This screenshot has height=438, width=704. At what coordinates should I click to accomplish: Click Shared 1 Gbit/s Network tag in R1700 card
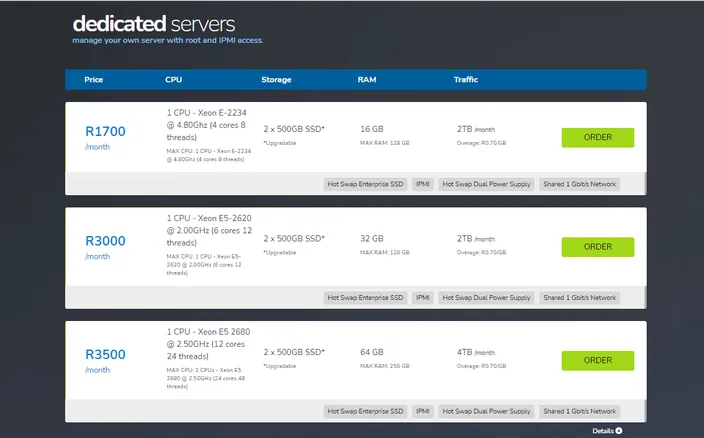[x=579, y=184]
